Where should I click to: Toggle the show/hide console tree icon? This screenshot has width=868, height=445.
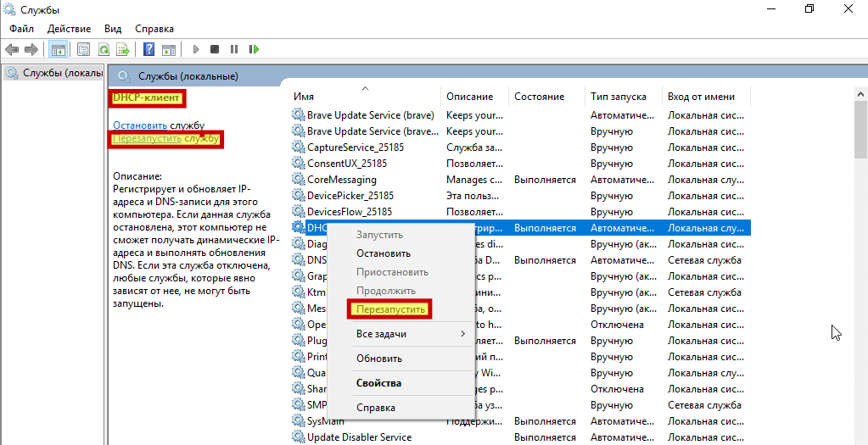(58, 49)
